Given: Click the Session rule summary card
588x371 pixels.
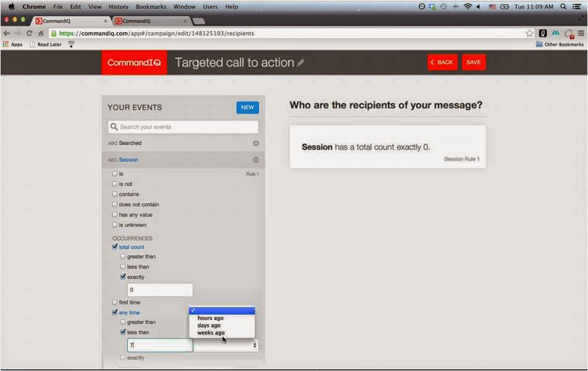Looking at the screenshot, I should pos(388,146).
